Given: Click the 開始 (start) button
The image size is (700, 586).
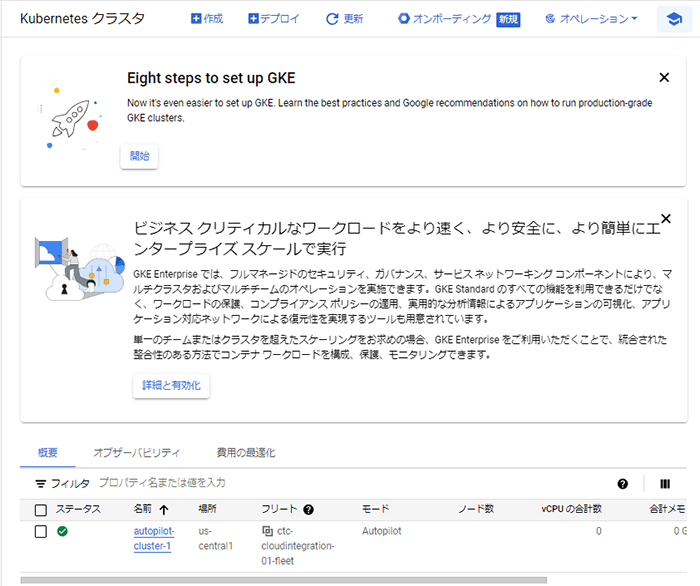Looking at the screenshot, I should 139,156.
